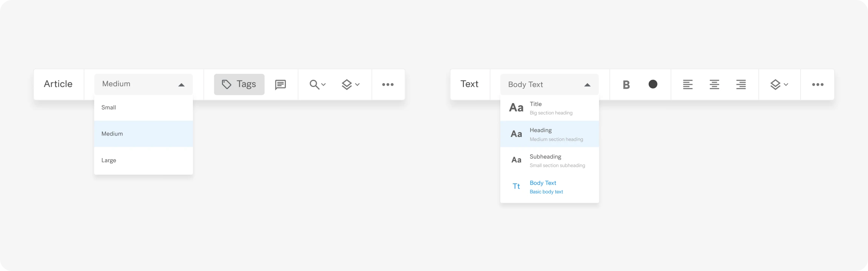Toggle the Tags button
Viewport: 868px width, 271px height.
[x=239, y=84]
